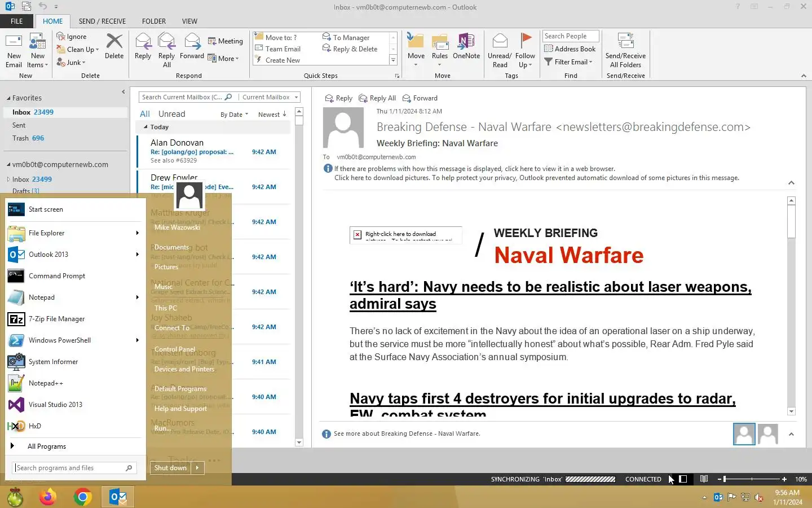Open the Move folder icon
This screenshot has width=812, height=508.
tap(416, 41)
